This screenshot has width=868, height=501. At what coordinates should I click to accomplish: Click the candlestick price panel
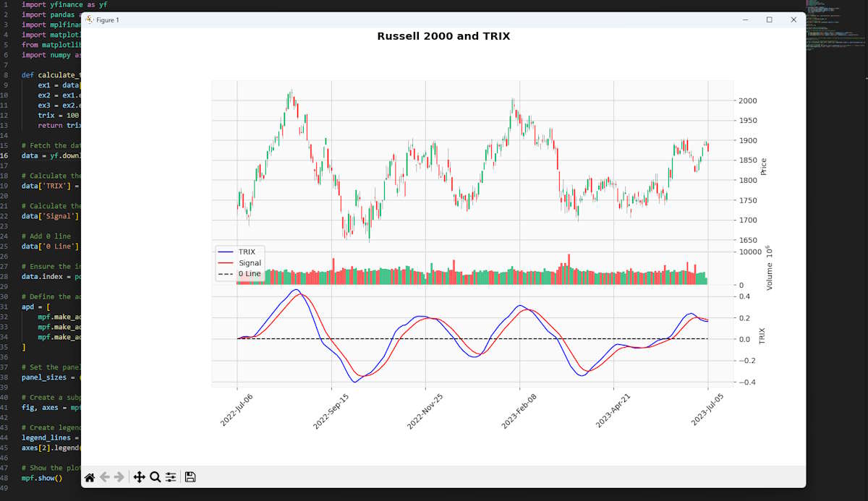point(470,159)
